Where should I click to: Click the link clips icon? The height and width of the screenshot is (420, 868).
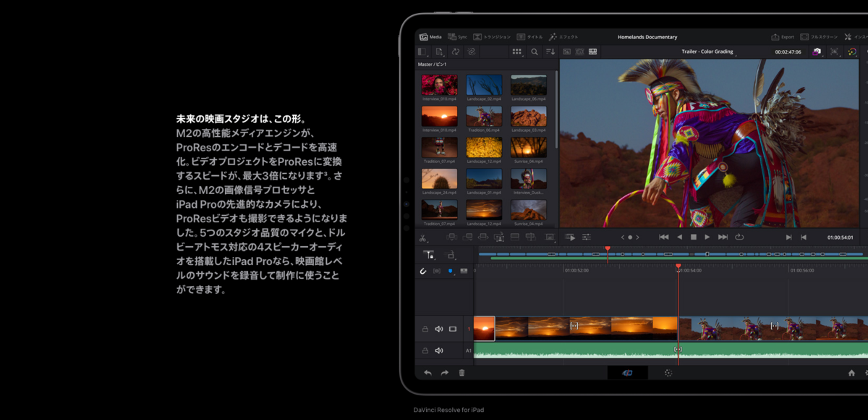click(x=471, y=52)
